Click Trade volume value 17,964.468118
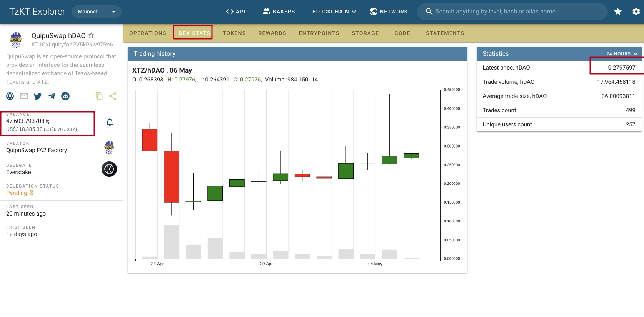644x317 pixels. tap(616, 82)
